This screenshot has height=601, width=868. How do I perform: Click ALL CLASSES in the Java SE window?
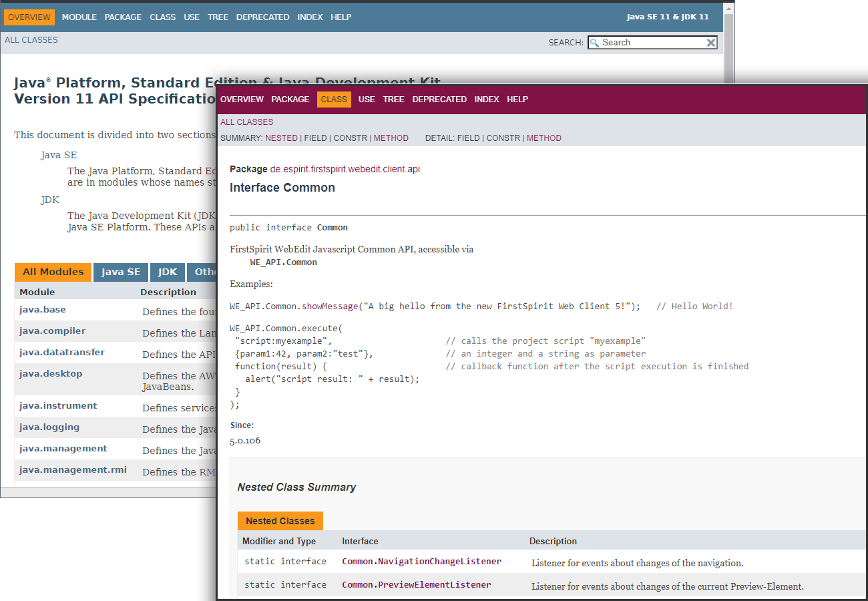pyautogui.click(x=31, y=40)
